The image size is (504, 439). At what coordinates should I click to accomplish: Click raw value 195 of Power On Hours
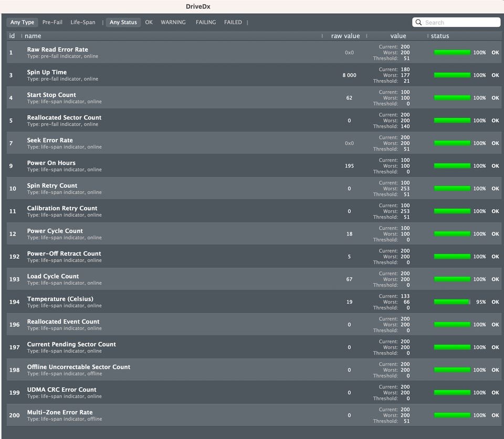[349, 166]
